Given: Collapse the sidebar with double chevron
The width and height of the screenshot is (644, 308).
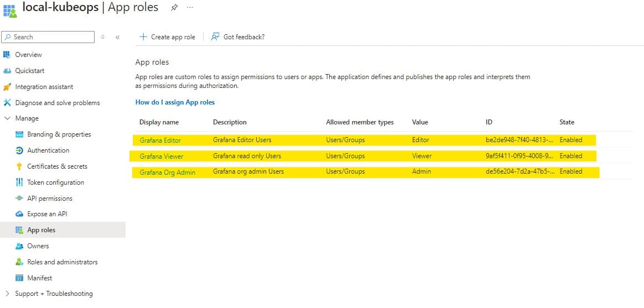Looking at the screenshot, I should (x=117, y=37).
